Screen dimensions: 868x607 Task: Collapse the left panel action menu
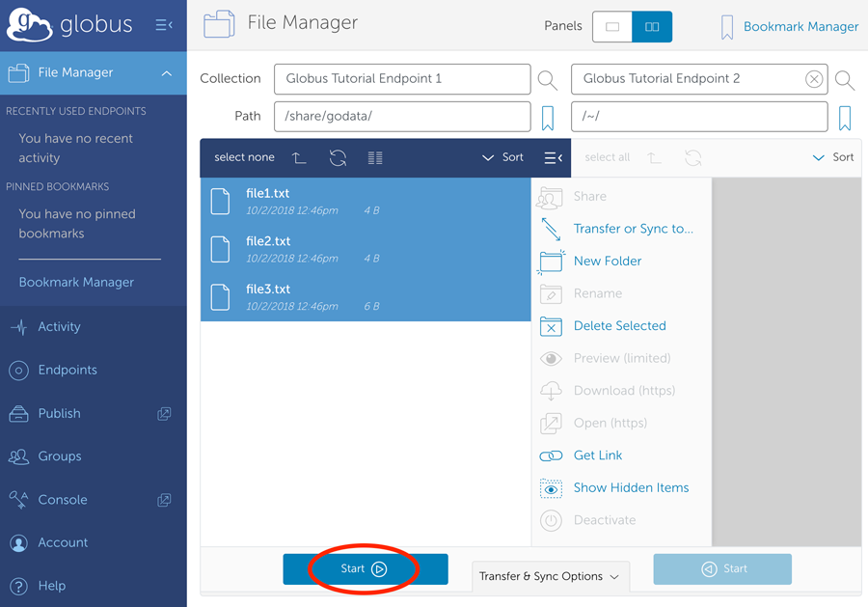[553, 158]
